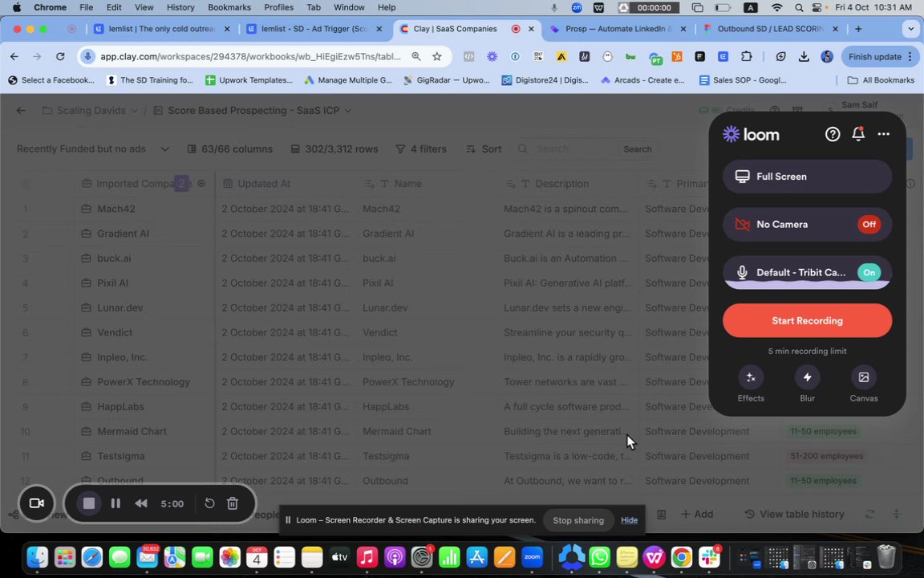Open the Profiles menu in menu bar
The width and height of the screenshot is (924, 578).
(x=278, y=7)
